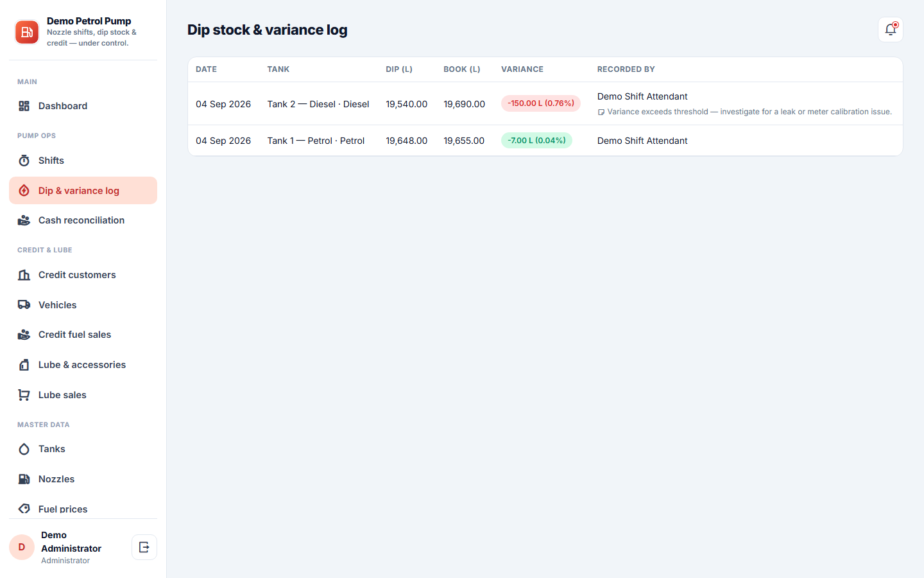Click the VARIANCE column header
Viewport: 924px width, 578px height.
point(522,69)
